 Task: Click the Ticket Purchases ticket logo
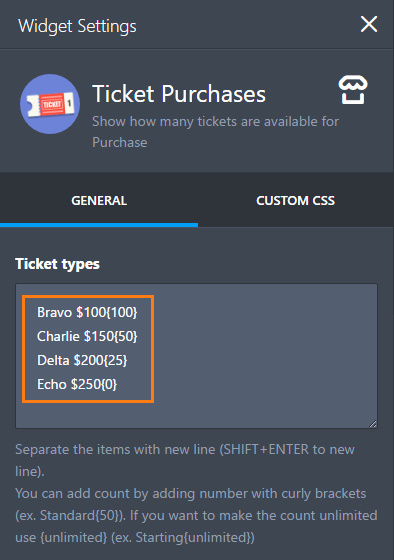coord(50,104)
